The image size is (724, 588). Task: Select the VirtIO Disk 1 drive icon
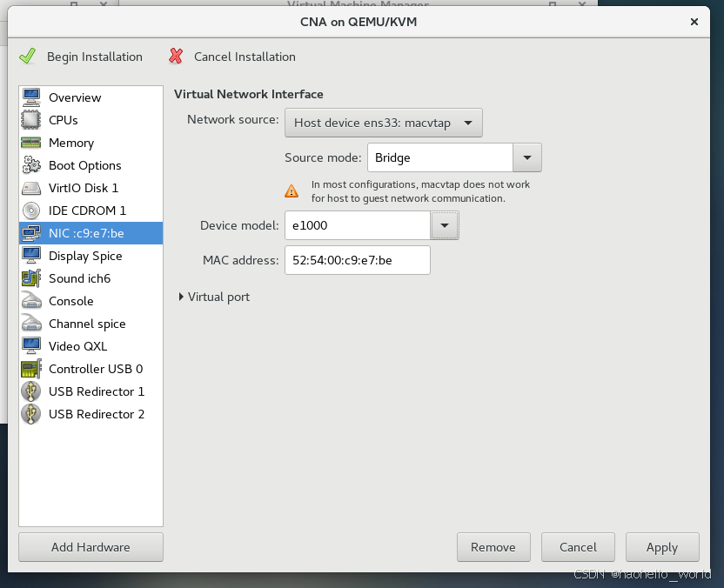click(31, 188)
